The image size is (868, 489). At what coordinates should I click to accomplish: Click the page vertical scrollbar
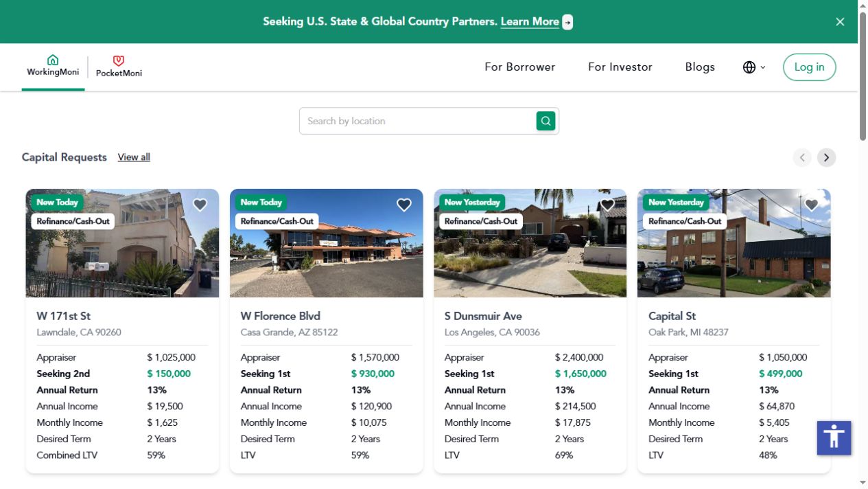pos(863,76)
